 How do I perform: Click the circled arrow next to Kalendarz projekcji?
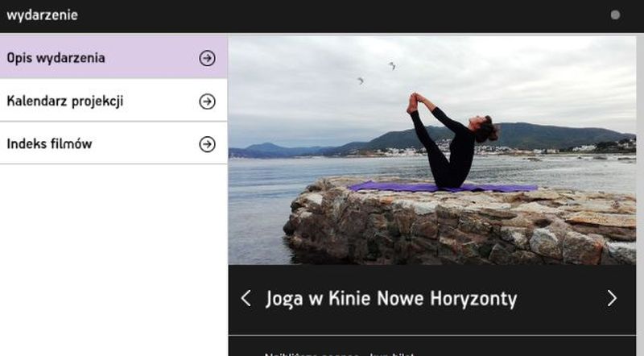point(207,101)
